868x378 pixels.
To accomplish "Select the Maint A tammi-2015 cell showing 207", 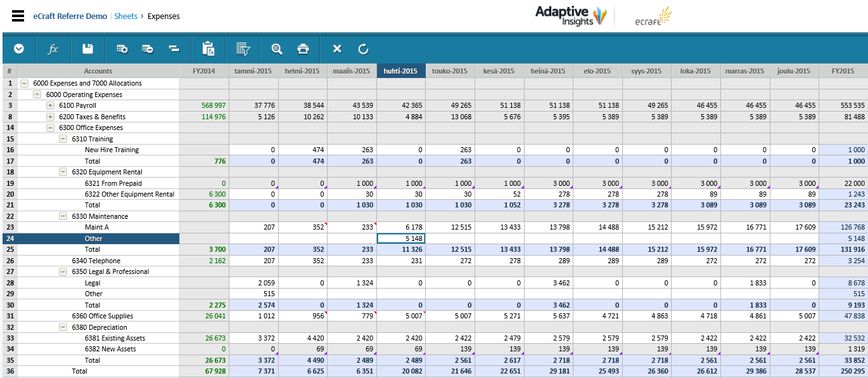I will pos(253,227).
